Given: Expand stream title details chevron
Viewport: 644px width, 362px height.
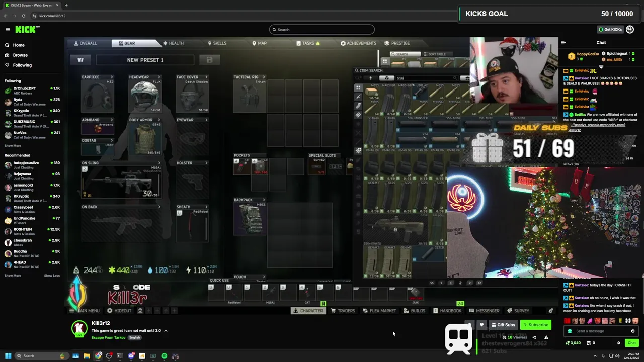Looking at the screenshot, I should pyautogui.click(x=166, y=331).
